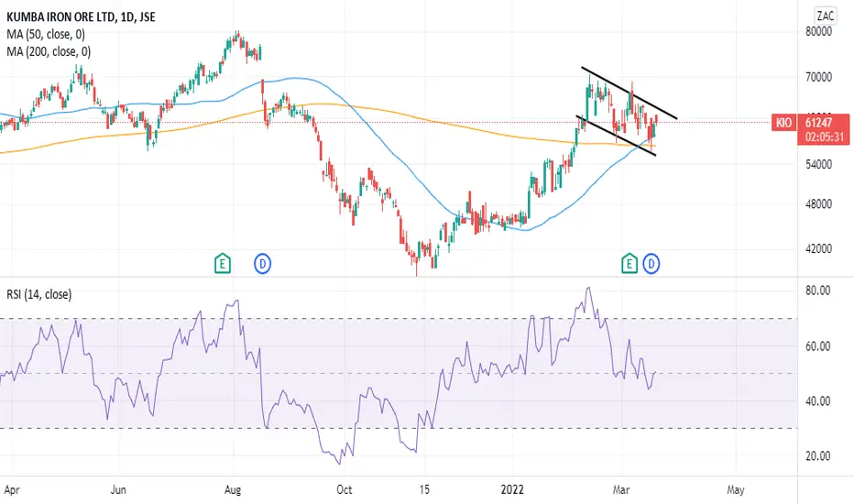Click the ZAC currency button
The image size is (854, 504).
point(825,16)
